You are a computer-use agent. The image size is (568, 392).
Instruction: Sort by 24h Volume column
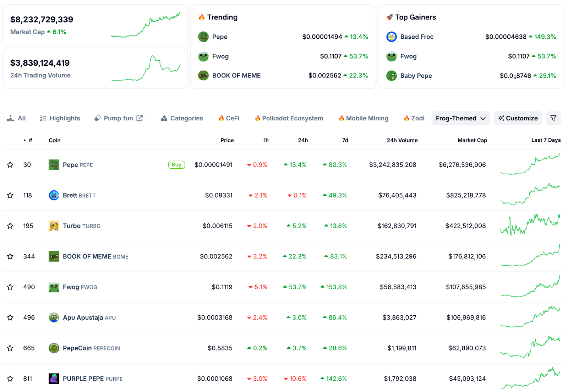402,140
